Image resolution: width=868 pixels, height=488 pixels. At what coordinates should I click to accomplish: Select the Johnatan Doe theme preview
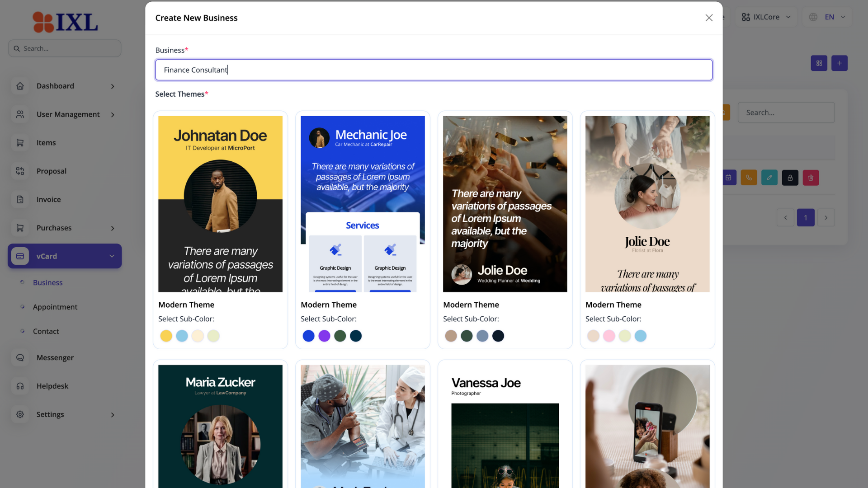point(220,204)
